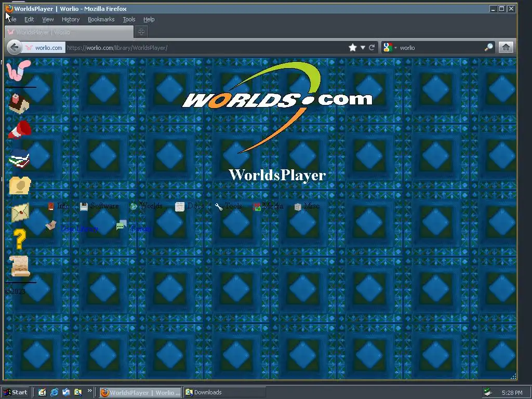
Task: Open the Bookmarks menu
Action: coord(101,19)
